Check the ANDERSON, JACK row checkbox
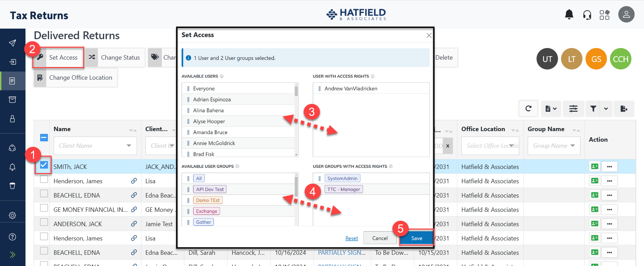This screenshot has width=644, height=266. [44, 222]
